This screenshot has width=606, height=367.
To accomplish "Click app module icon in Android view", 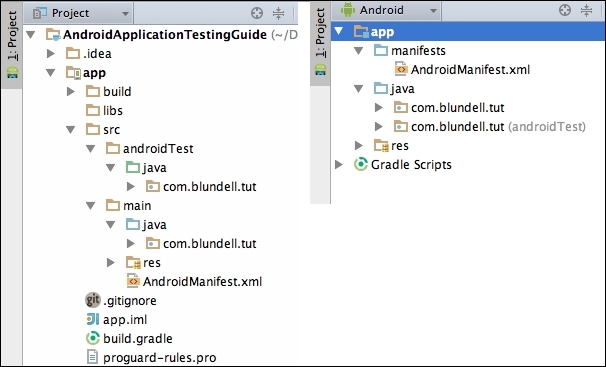I will [361, 31].
